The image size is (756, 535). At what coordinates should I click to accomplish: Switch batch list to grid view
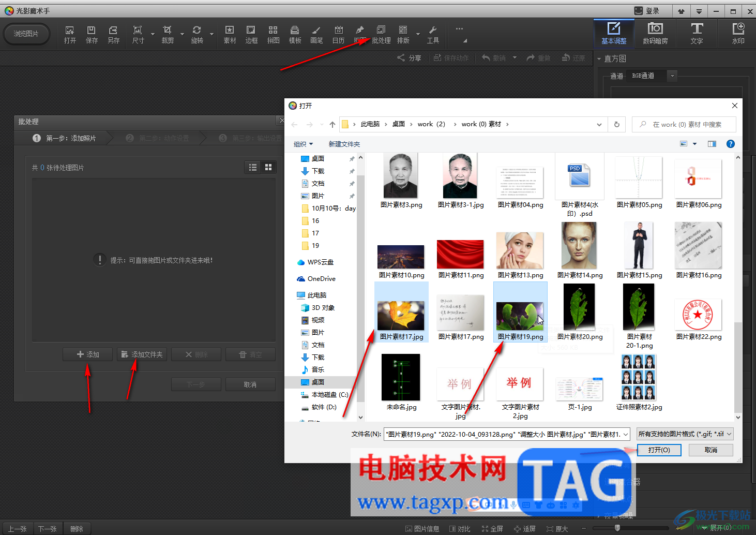click(268, 167)
